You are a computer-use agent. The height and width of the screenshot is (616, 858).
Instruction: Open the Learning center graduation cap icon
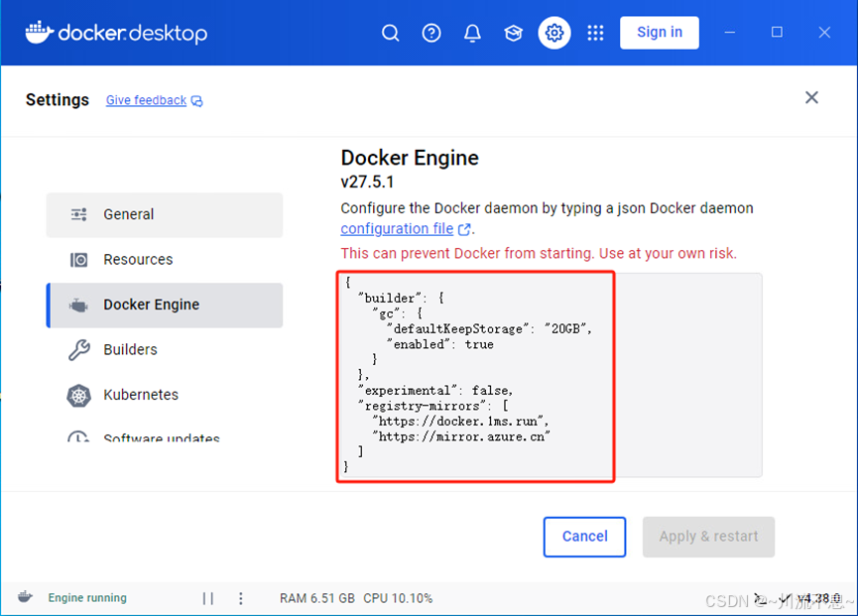513,33
